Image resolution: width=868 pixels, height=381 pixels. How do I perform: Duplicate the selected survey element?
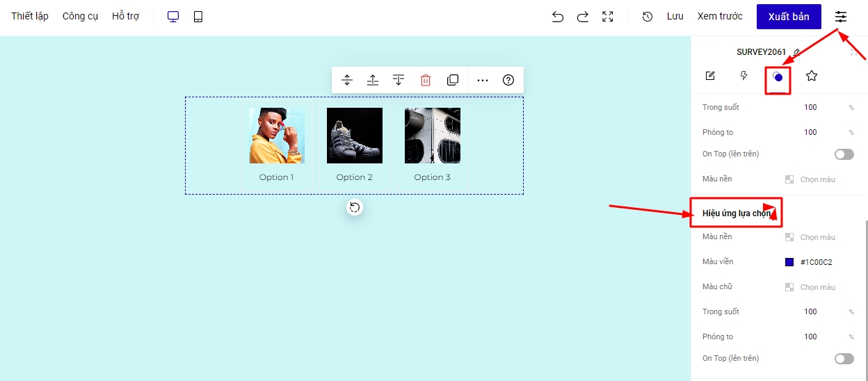pyautogui.click(x=453, y=80)
